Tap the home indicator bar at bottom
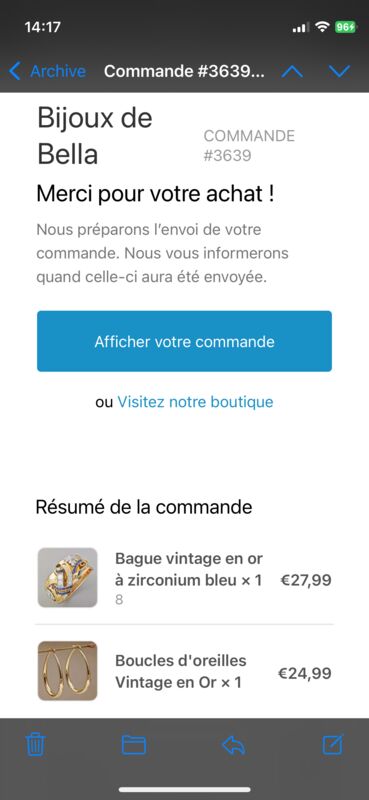 point(185,790)
